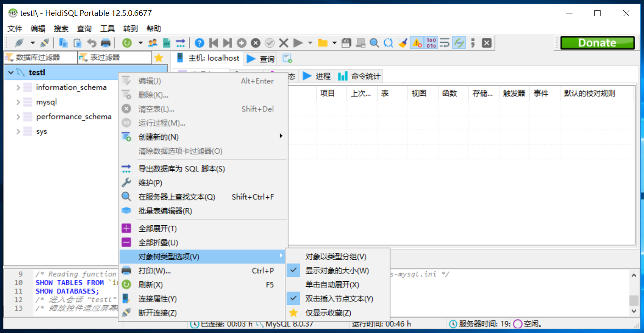Click the clear query broom icon
The width and height of the screenshot is (644, 333).
coord(403,43)
